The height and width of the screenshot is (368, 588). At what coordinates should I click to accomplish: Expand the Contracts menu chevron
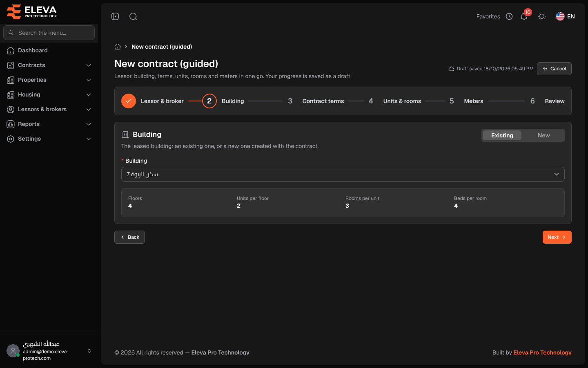(x=89, y=65)
